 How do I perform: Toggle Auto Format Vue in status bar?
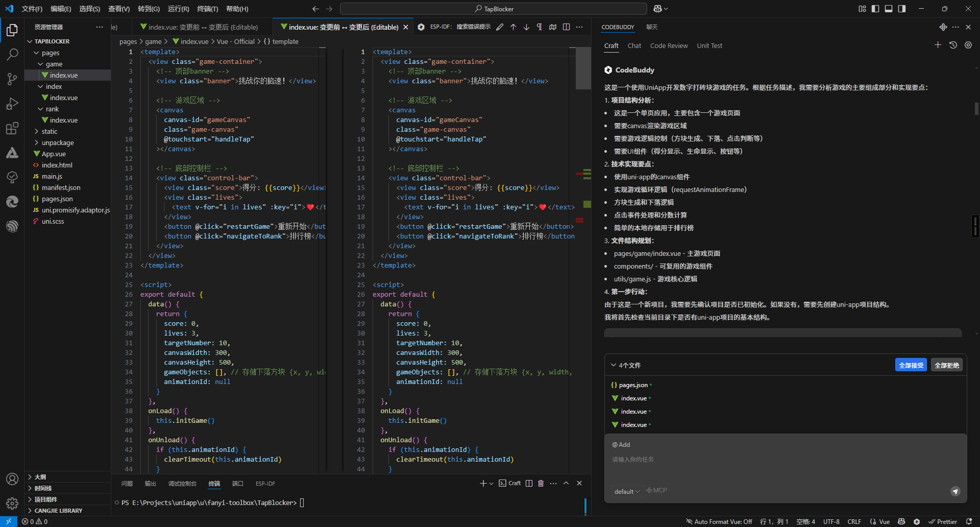click(719, 521)
